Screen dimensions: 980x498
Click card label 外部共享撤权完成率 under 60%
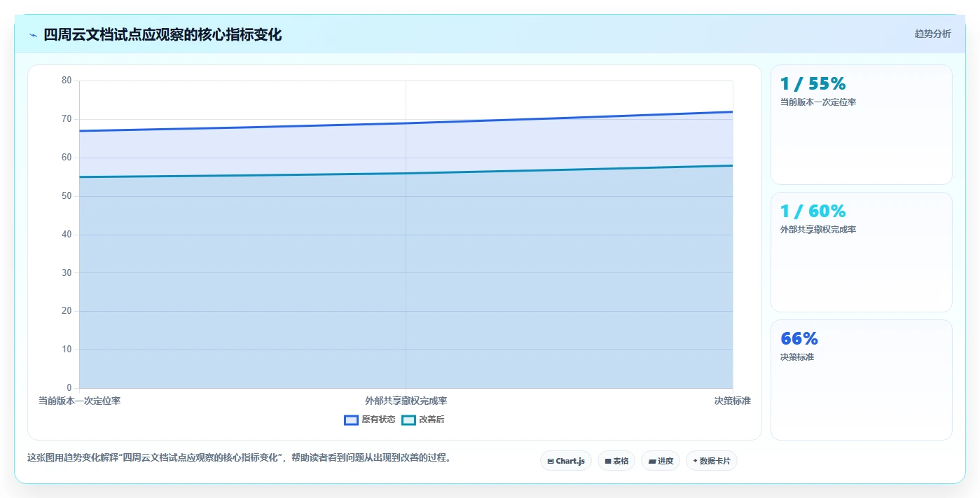(x=818, y=230)
